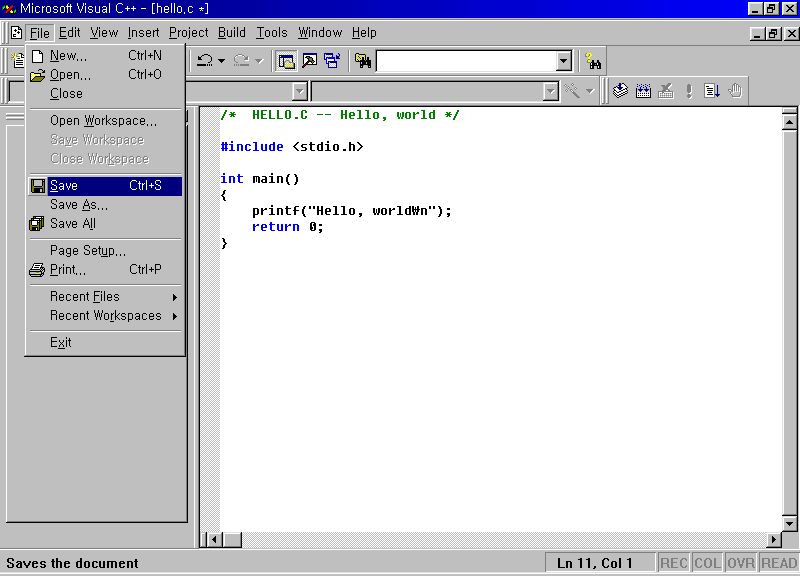Open the Window List toolbar icon
This screenshot has width=800, height=576.
click(x=332, y=61)
